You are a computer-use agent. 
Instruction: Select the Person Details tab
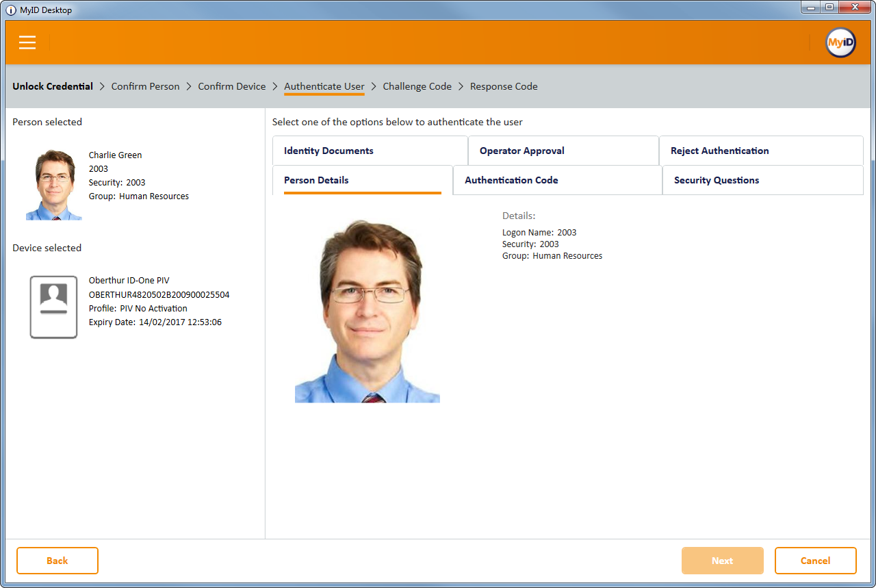tap(362, 180)
